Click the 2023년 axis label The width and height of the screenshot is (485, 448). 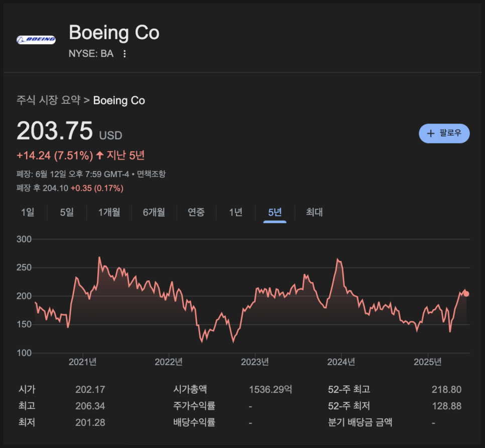tap(255, 362)
